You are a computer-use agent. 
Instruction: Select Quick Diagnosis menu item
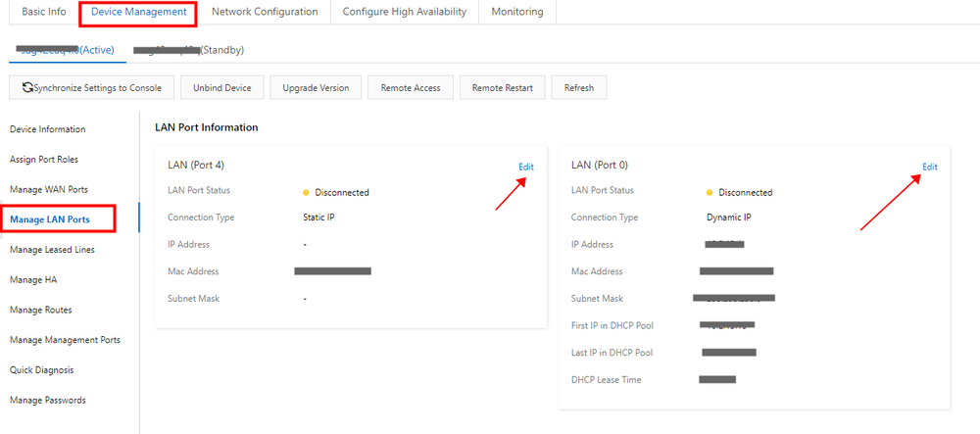pyautogui.click(x=41, y=370)
